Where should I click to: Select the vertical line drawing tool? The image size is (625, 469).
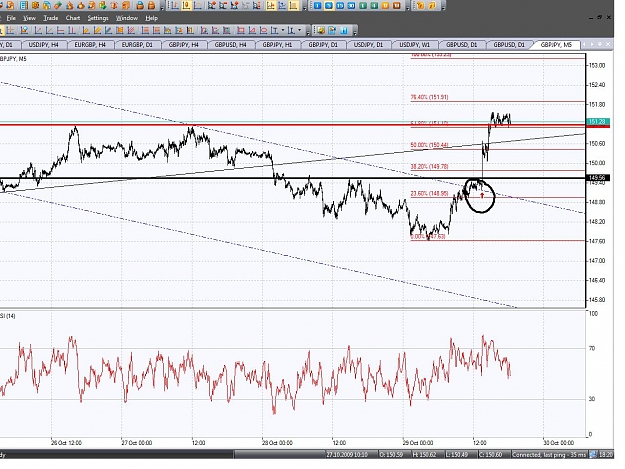tap(72, 30)
